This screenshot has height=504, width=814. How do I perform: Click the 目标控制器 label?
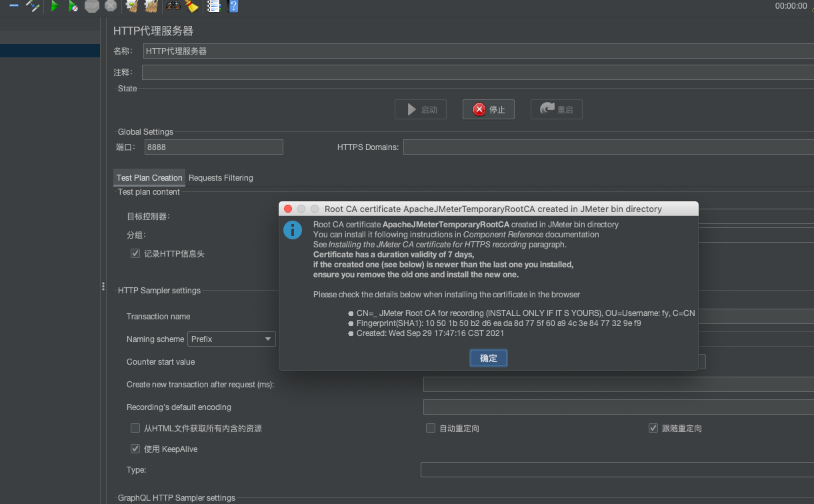(147, 217)
